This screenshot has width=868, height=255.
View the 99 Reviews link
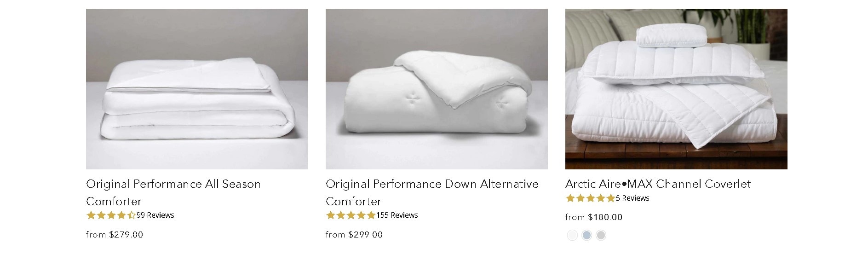(x=155, y=215)
